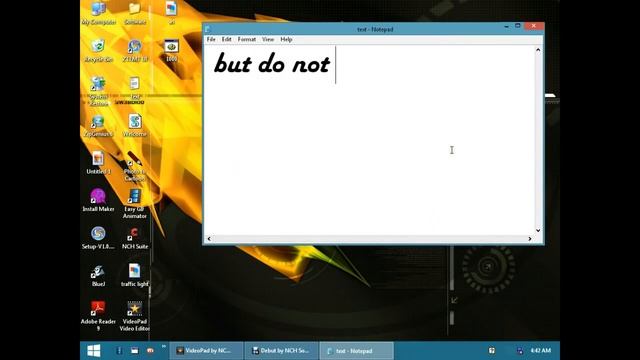
Task: Open the file explorer taskbar pinned icon
Action: click(134, 351)
